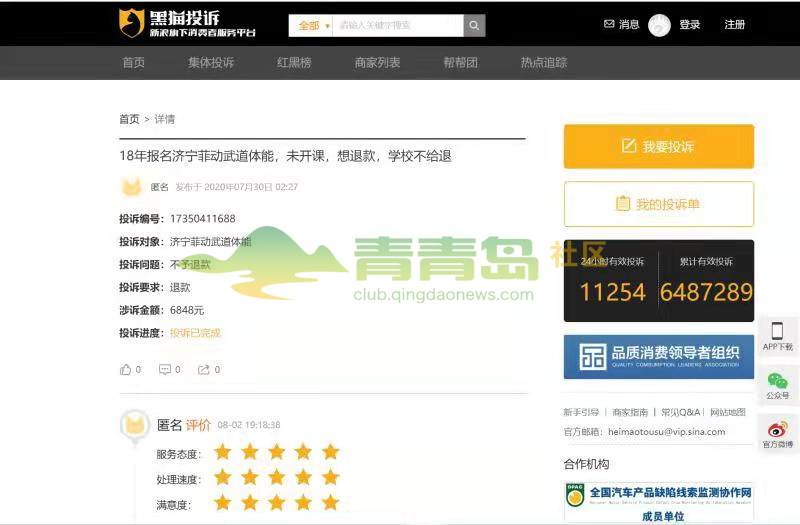Click the 我要投诉 orange button
Image resolution: width=800 pixels, height=525 pixels.
pos(659,146)
